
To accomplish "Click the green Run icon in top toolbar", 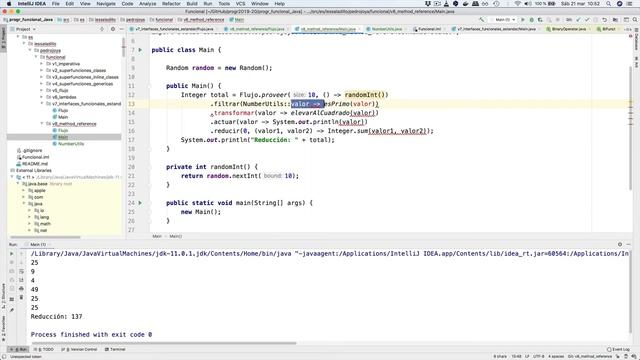I will tap(522, 20).
